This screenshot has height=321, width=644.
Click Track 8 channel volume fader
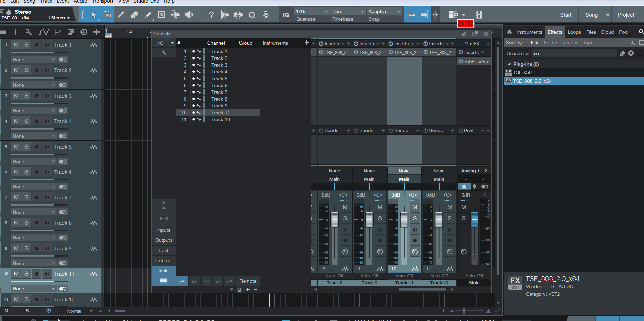click(x=335, y=219)
